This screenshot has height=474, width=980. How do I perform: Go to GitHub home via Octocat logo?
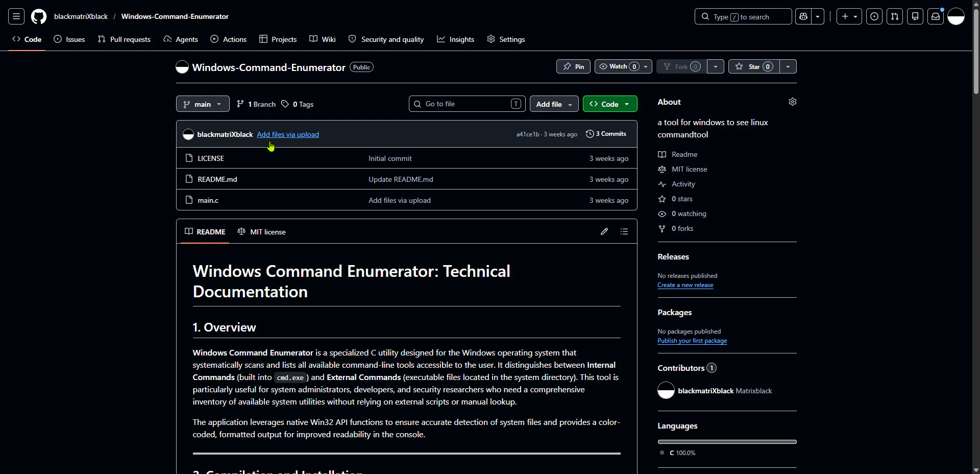[39, 16]
